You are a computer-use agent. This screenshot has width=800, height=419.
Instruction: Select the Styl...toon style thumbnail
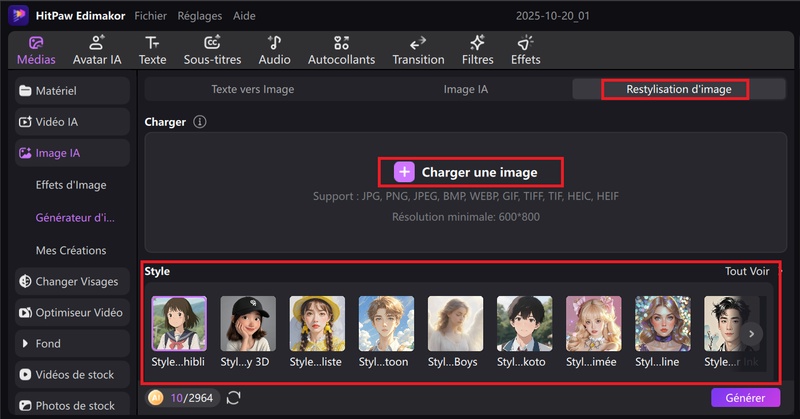pyautogui.click(x=386, y=324)
